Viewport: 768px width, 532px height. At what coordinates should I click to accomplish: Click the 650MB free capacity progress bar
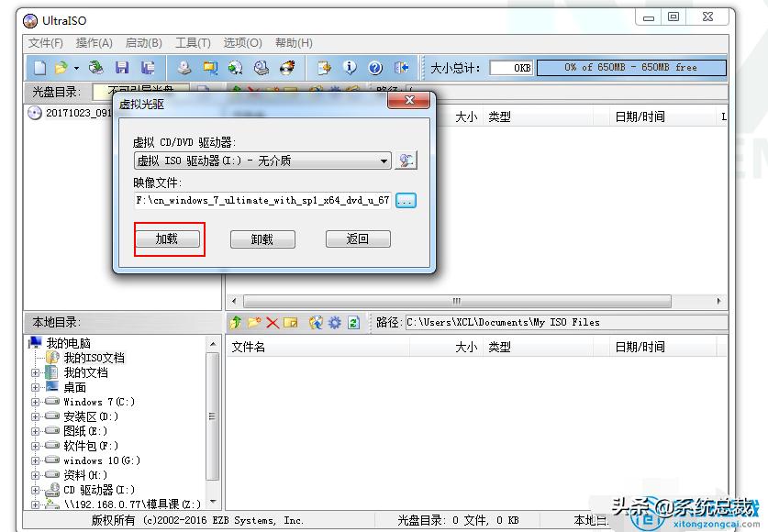[x=631, y=66]
